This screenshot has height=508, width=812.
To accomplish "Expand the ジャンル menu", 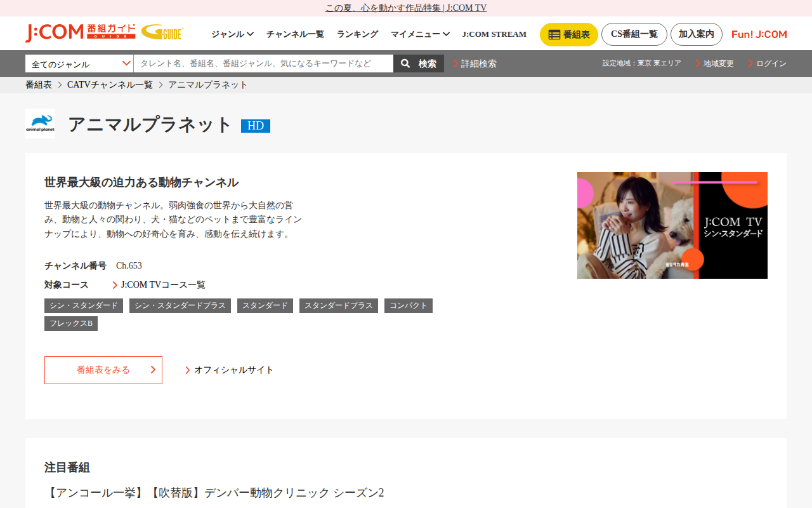I will 232,34.
